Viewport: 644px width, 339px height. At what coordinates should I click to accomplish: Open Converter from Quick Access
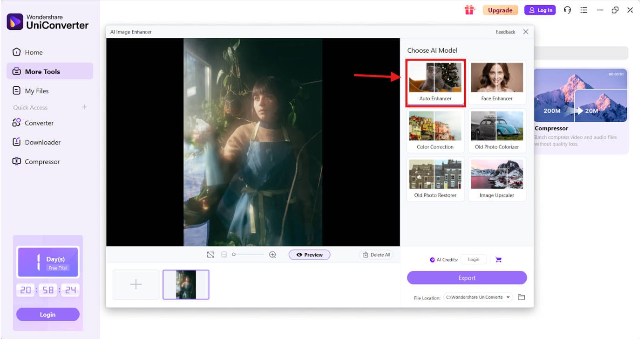pos(50,123)
